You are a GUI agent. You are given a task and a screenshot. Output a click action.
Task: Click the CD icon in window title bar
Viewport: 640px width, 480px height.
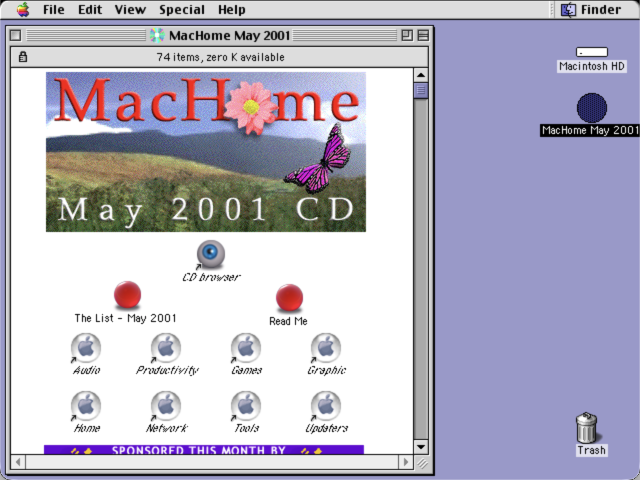point(157,36)
